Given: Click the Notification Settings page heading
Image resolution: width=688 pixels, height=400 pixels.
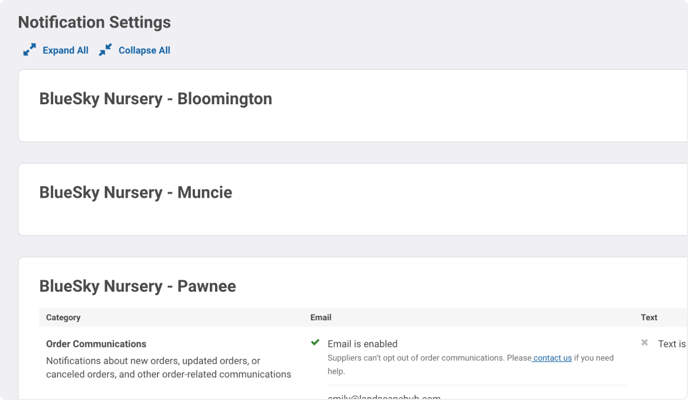Looking at the screenshot, I should pyautogui.click(x=94, y=22).
